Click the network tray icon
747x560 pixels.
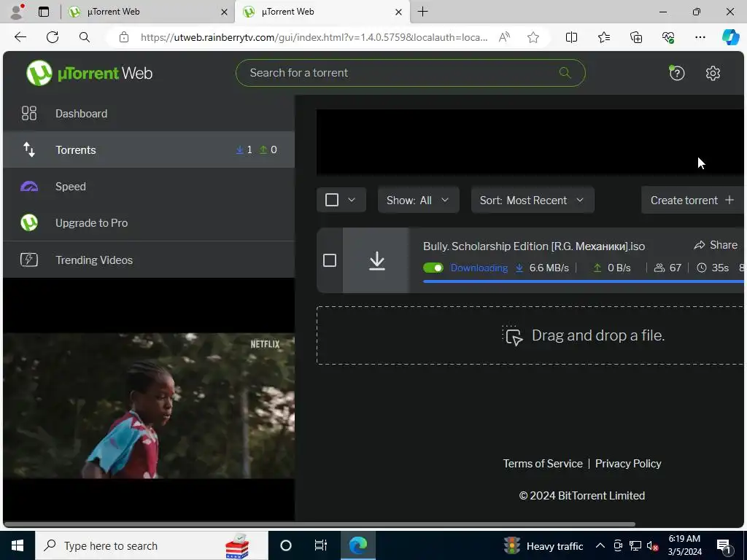click(635, 545)
